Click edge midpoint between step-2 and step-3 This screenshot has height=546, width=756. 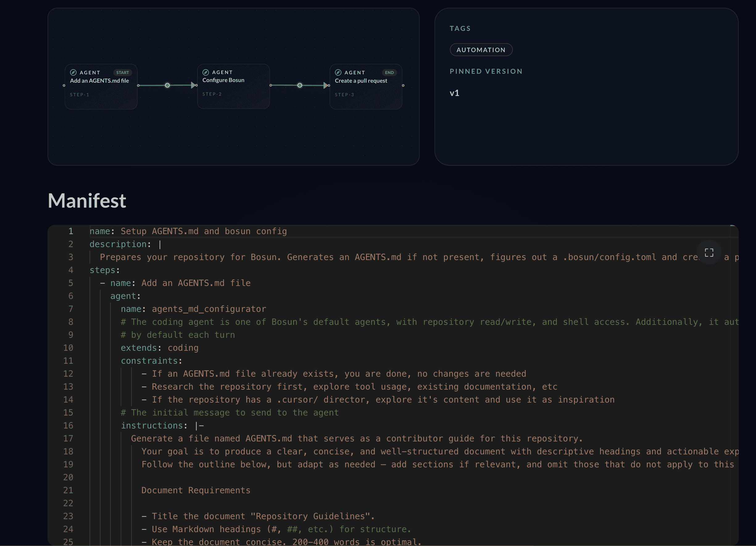(300, 86)
